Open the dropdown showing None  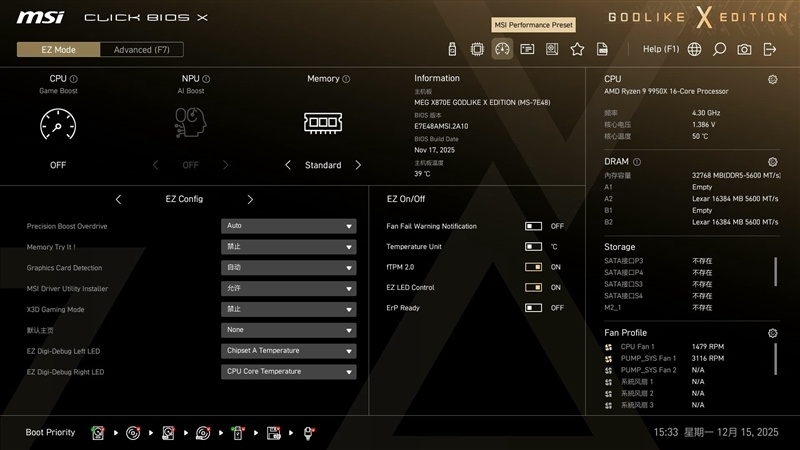289,330
